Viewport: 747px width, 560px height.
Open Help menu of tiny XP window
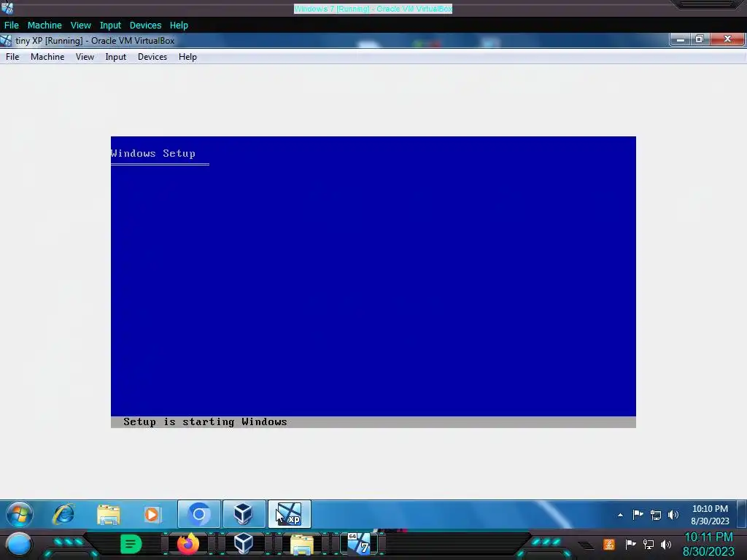[x=187, y=57]
